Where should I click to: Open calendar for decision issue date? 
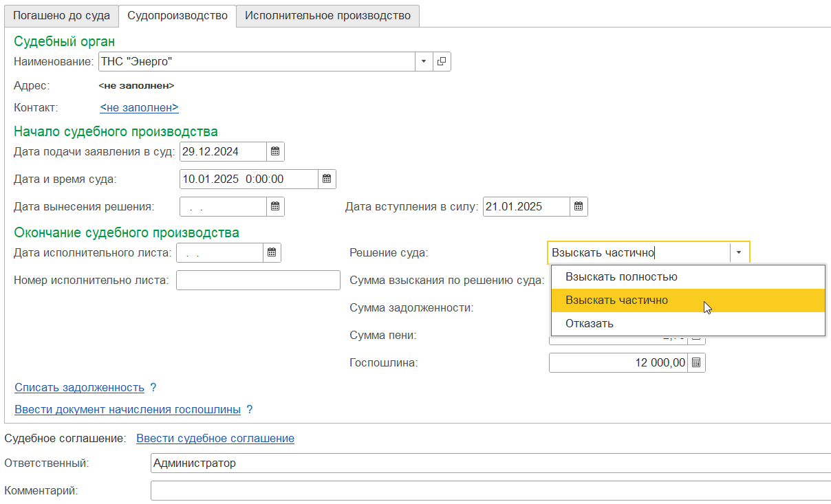click(x=275, y=206)
